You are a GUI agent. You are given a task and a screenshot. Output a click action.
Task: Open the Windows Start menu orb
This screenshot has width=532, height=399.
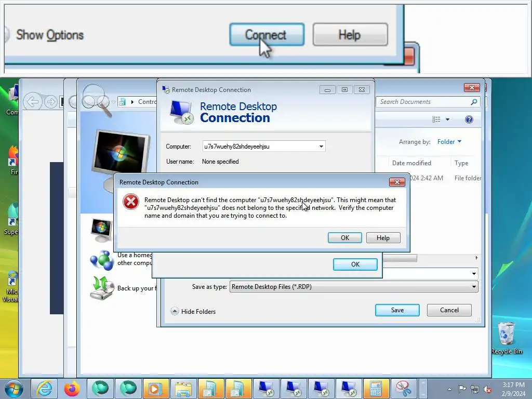[x=14, y=389]
